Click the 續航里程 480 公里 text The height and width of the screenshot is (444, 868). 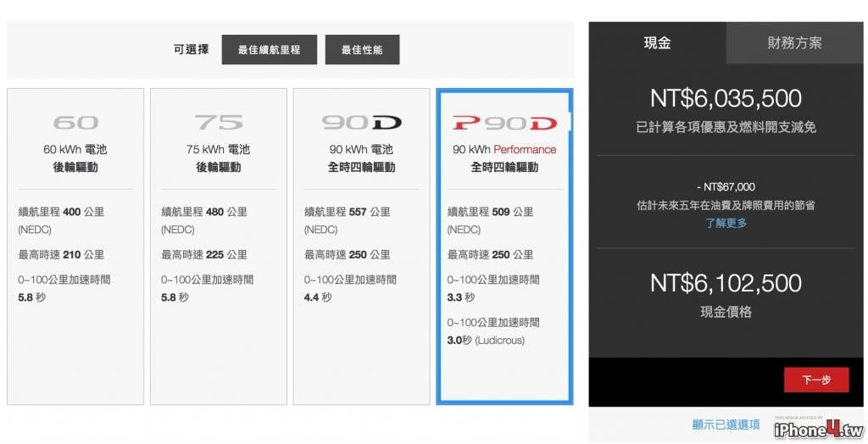(203, 212)
